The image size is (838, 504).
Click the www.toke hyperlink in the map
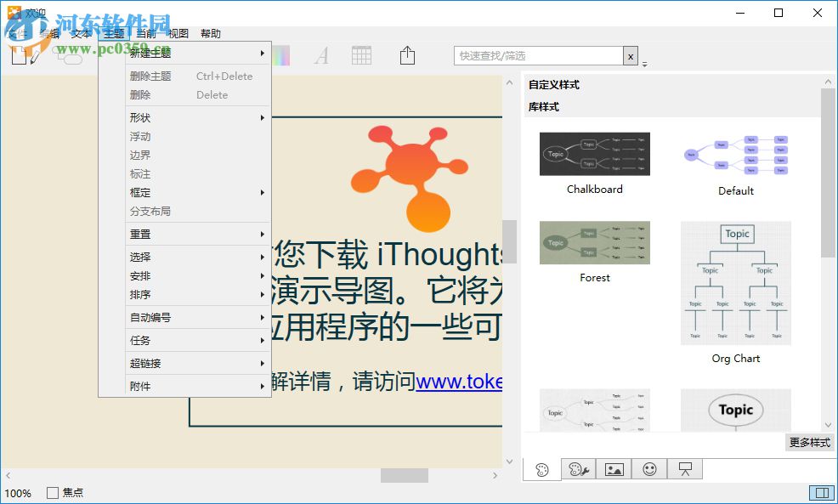(x=464, y=382)
